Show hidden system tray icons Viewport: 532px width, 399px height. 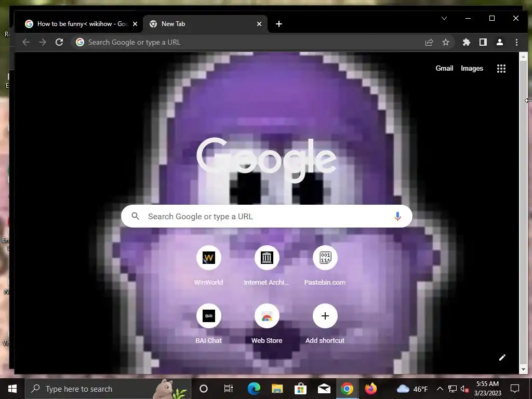[x=440, y=389]
